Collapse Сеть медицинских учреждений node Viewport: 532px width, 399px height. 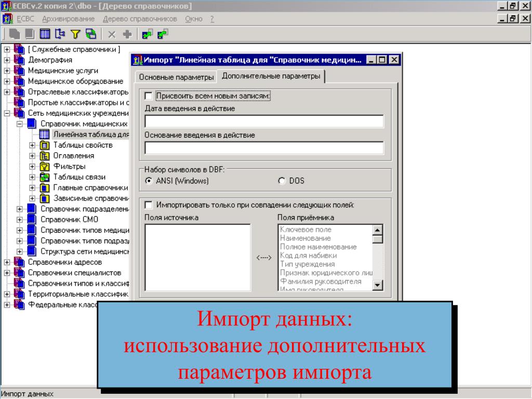point(7,113)
